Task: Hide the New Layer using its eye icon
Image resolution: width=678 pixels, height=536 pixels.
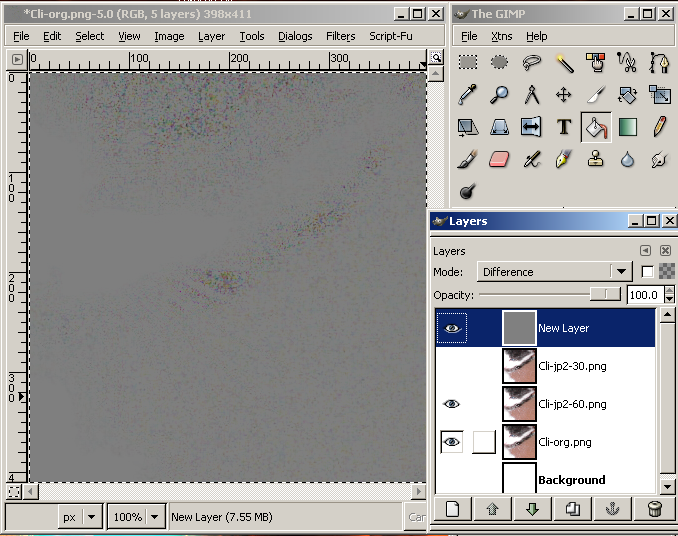Action: [452, 328]
